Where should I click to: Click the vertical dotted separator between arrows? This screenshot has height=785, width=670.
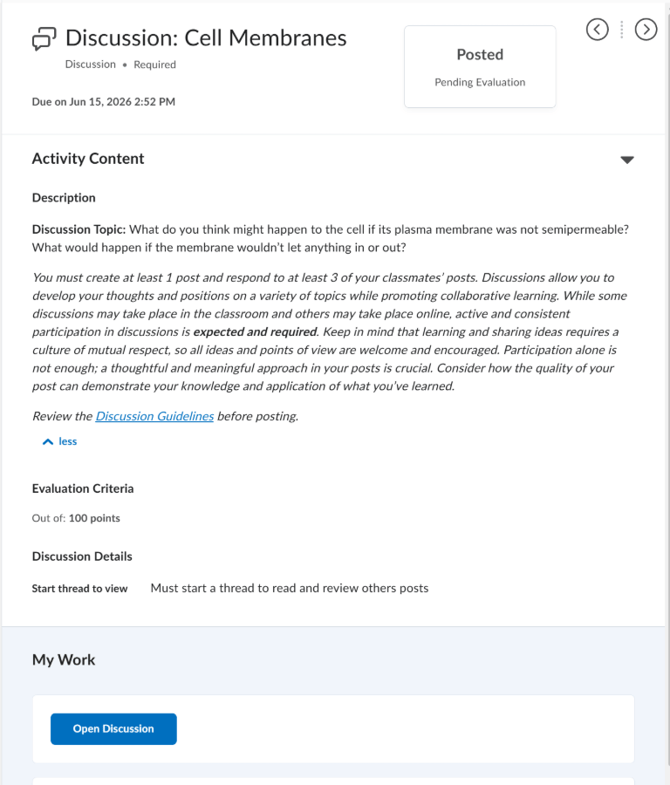[621, 30]
